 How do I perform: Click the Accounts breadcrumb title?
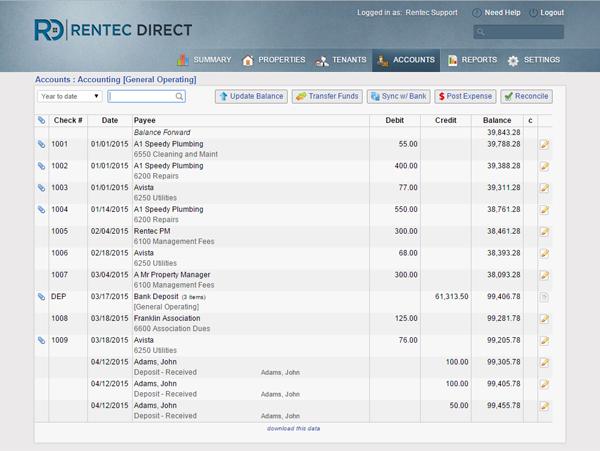[x=116, y=80]
